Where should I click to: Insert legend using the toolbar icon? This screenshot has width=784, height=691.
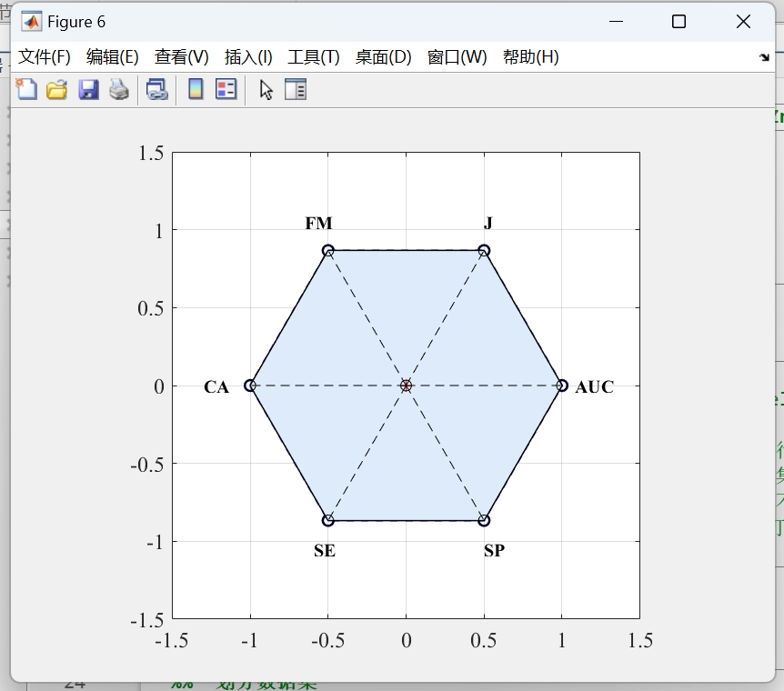pos(226,90)
